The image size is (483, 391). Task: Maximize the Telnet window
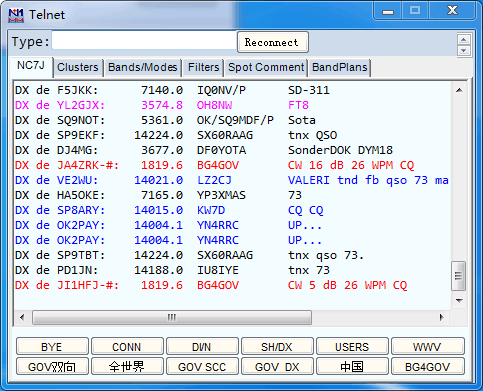point(415,11)
